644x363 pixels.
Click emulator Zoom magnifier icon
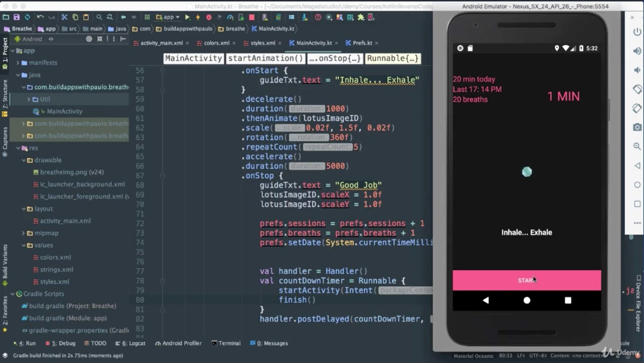637,146
